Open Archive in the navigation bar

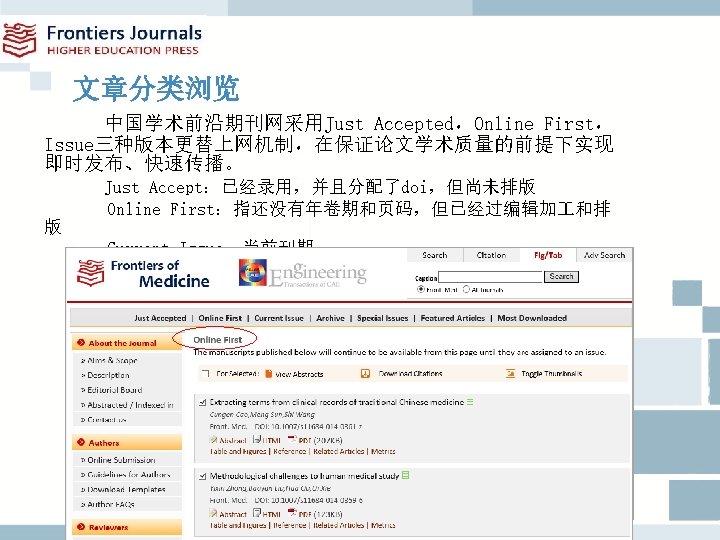point(330,318)
